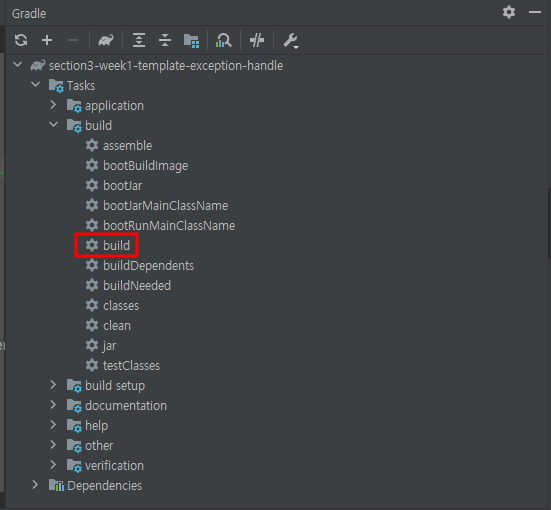Click the Tasks folder icon

[x=56, y=86]
